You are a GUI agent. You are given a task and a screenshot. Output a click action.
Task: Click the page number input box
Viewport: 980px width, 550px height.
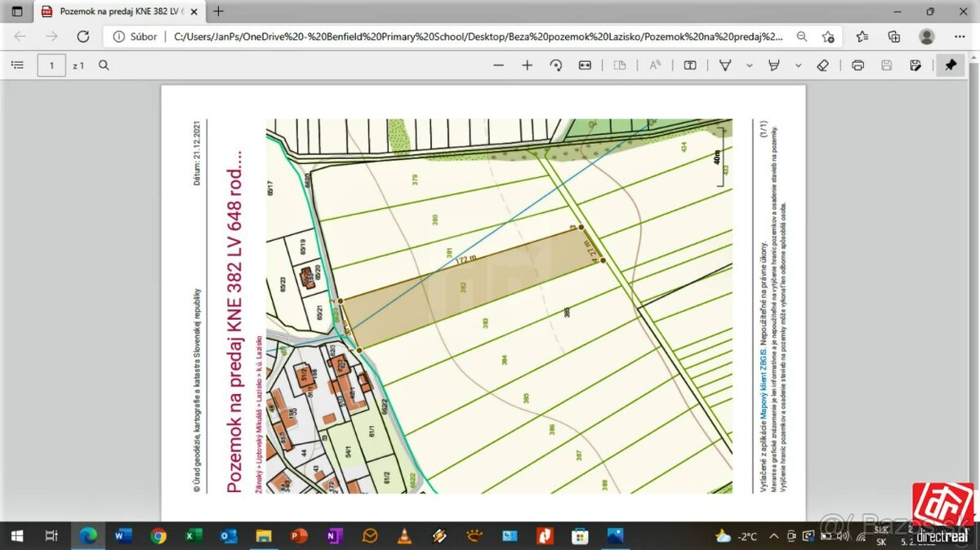51,65
